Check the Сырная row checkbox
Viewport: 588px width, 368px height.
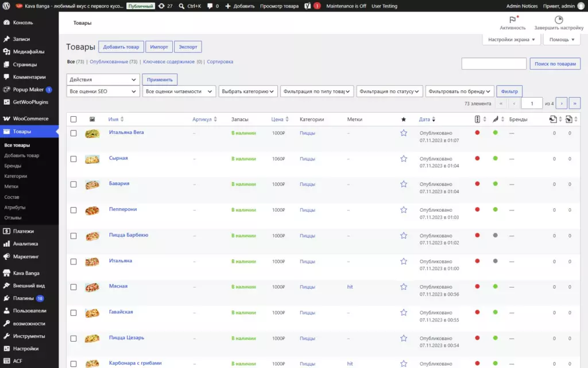73,159
